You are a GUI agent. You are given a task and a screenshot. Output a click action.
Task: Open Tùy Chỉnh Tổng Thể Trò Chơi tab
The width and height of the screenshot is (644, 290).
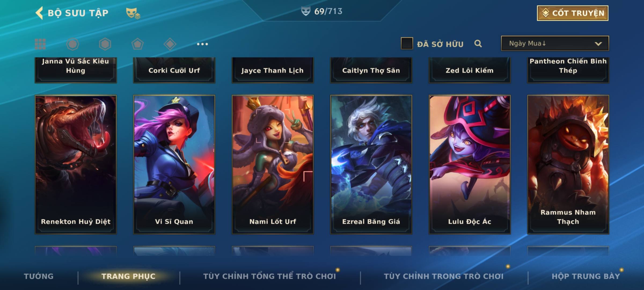(x=269, y=276)
